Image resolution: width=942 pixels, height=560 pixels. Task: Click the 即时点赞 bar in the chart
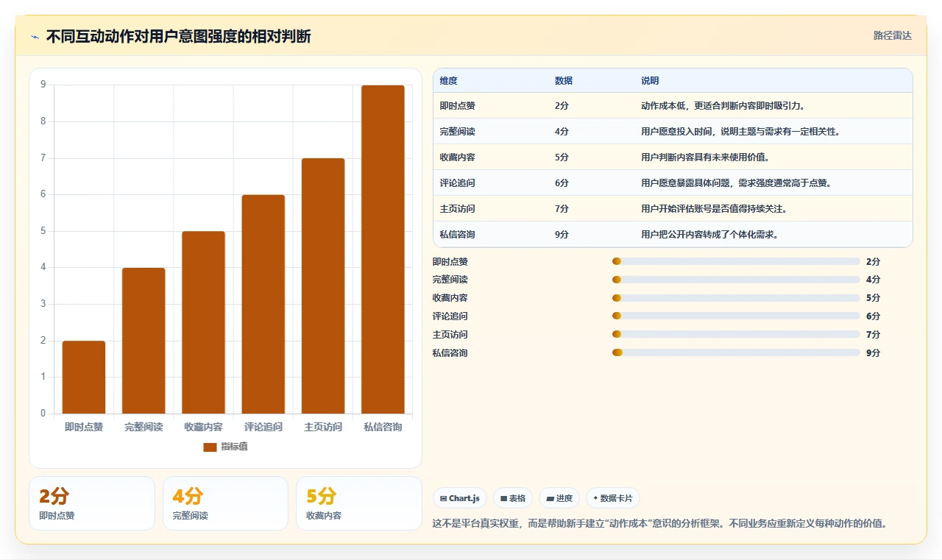[x=84, y=377]
